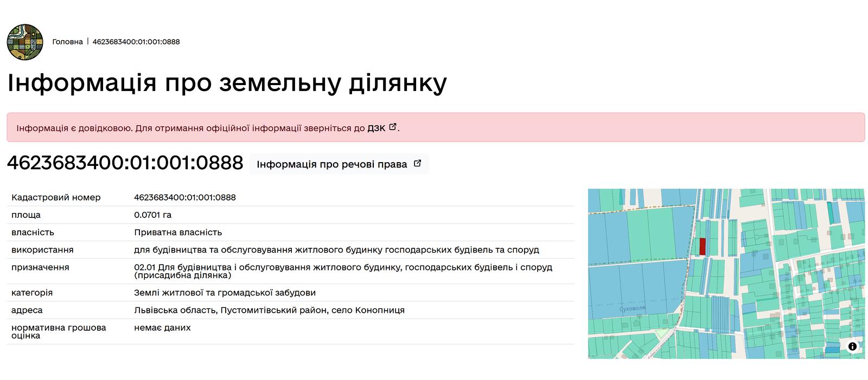Follow the ДЗК link in the notice

pos(376,128)
